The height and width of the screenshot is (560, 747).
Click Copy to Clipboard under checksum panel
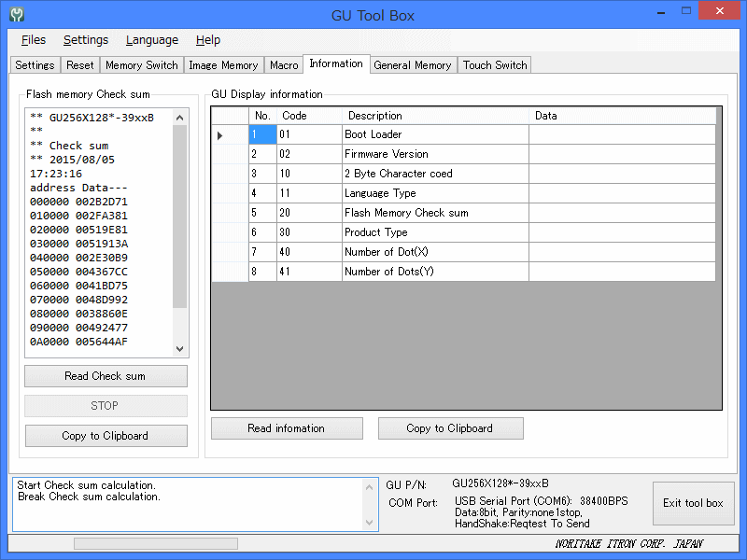(x=106, y=436)
